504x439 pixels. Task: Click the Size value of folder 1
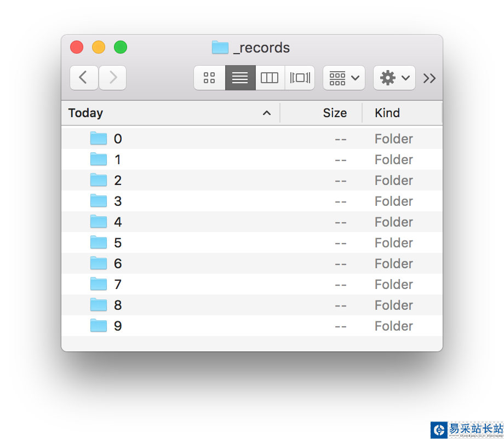pyautogui.click(x=341, y=160)
